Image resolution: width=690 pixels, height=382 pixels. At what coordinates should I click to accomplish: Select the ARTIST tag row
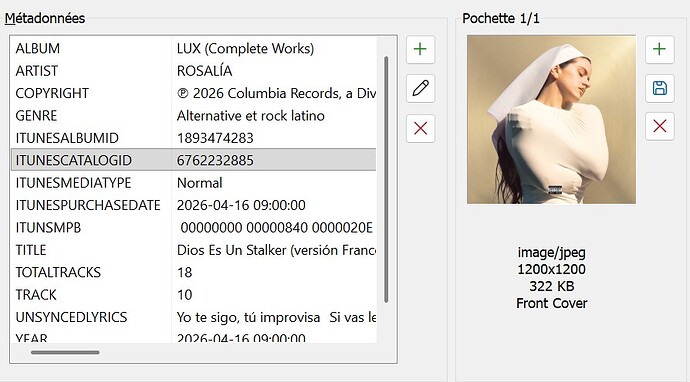coord(194,71)
